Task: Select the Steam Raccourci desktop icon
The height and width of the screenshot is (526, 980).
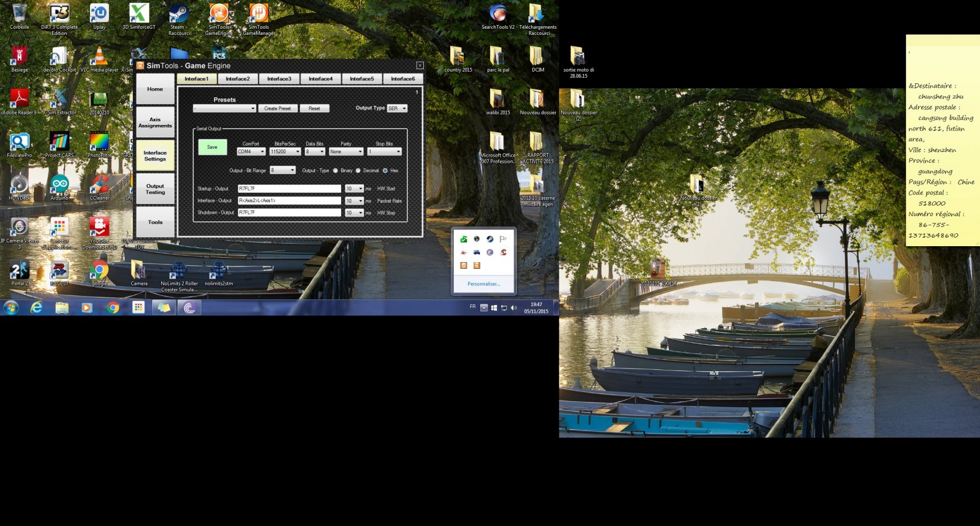Action: pos(179,20)
